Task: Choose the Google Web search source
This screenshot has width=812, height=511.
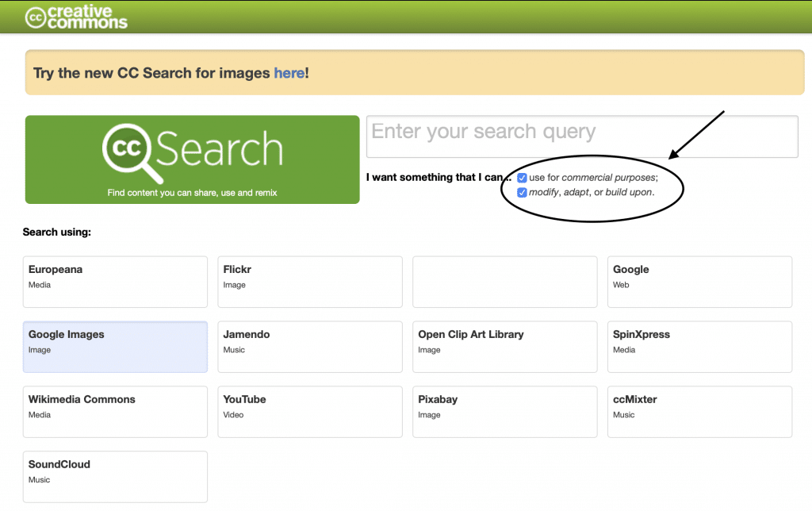Action: [699, 282]
